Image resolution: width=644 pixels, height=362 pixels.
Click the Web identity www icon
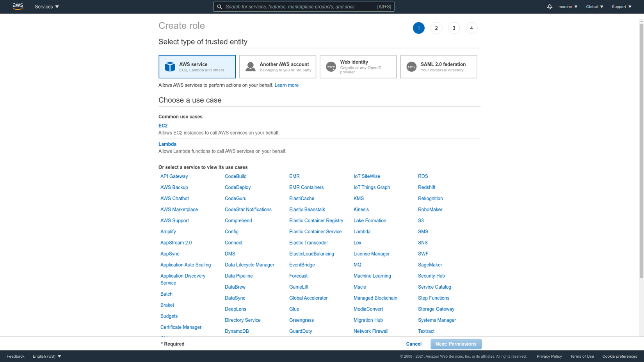coord(331,67)
